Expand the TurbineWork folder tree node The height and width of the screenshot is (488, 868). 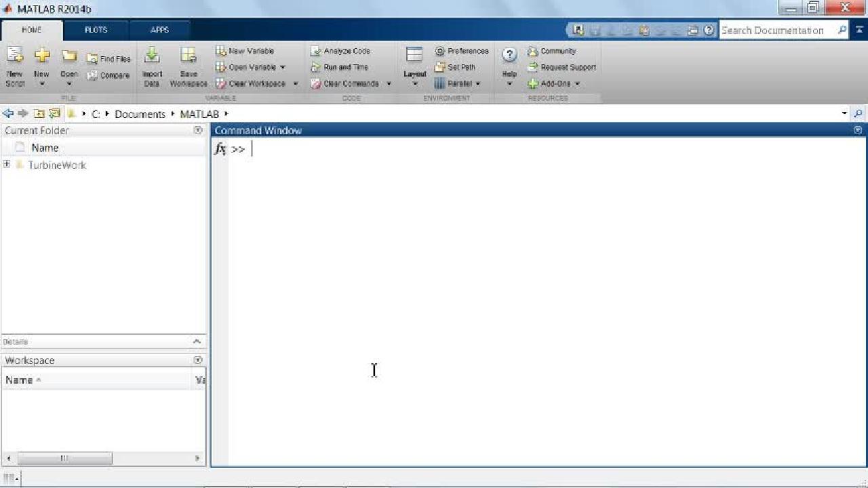click(7, 165)
